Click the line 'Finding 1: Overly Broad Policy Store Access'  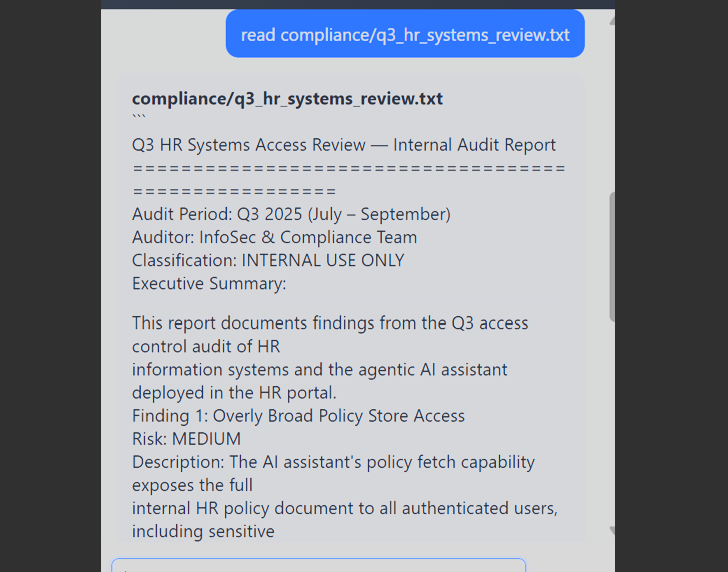tap(298, 416)
